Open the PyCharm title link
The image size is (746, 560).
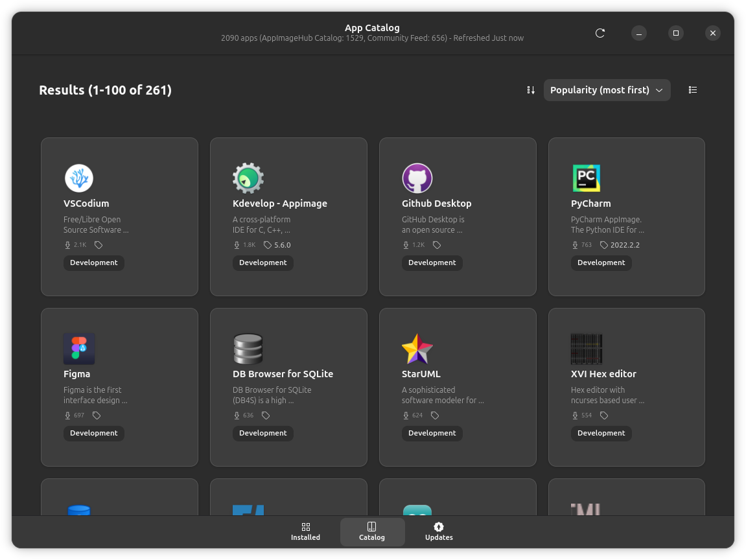pos(591,204)
